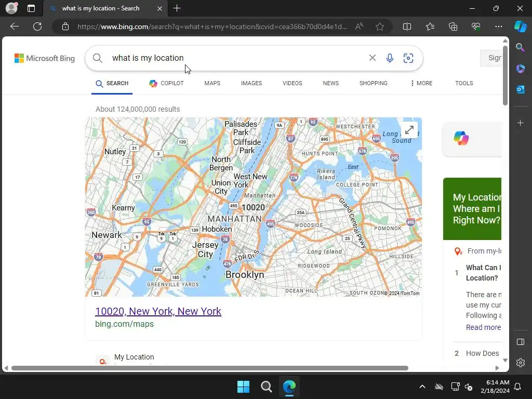Screen dimensions: 532x399
Task: Open the bing.com/maps link
Action: (x=124, y=324)
